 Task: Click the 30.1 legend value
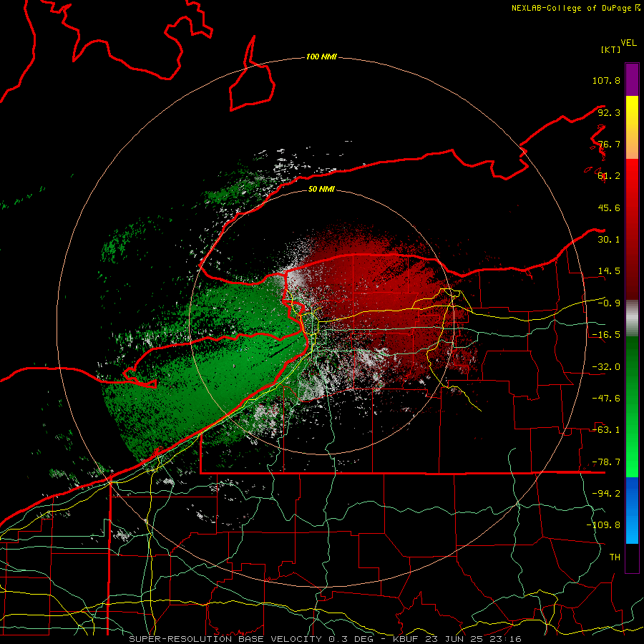[x=609, y=240]
